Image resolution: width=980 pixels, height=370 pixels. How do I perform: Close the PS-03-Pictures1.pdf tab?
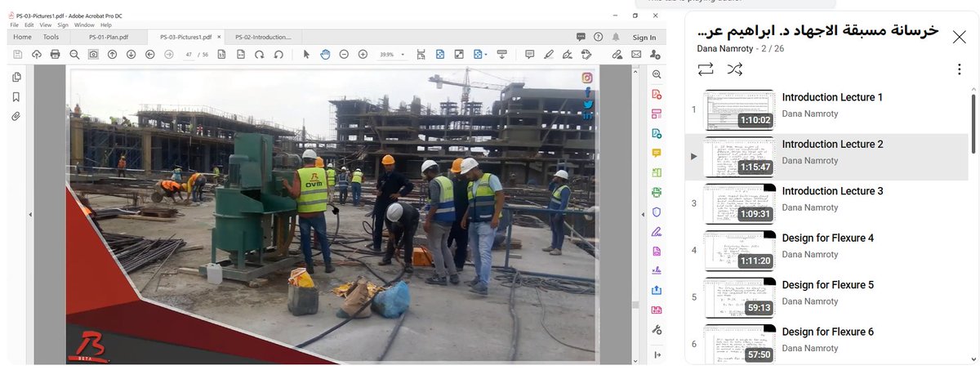click(x=220, y=37)
